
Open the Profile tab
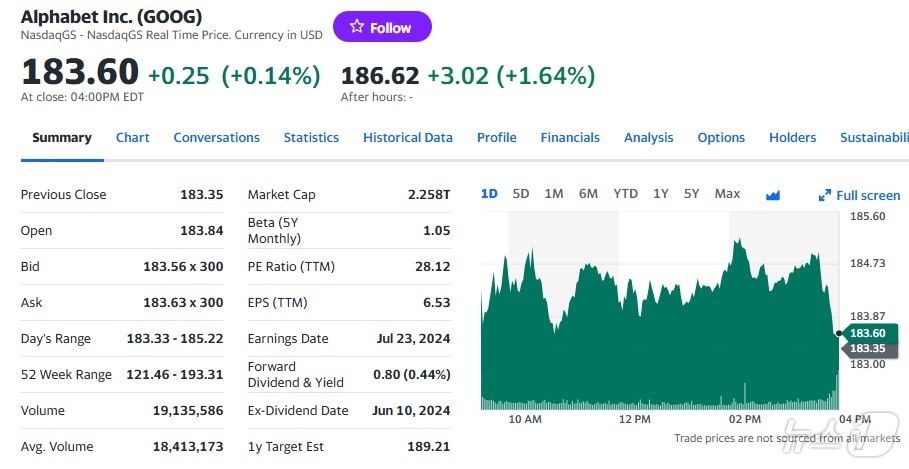[496, 138]
